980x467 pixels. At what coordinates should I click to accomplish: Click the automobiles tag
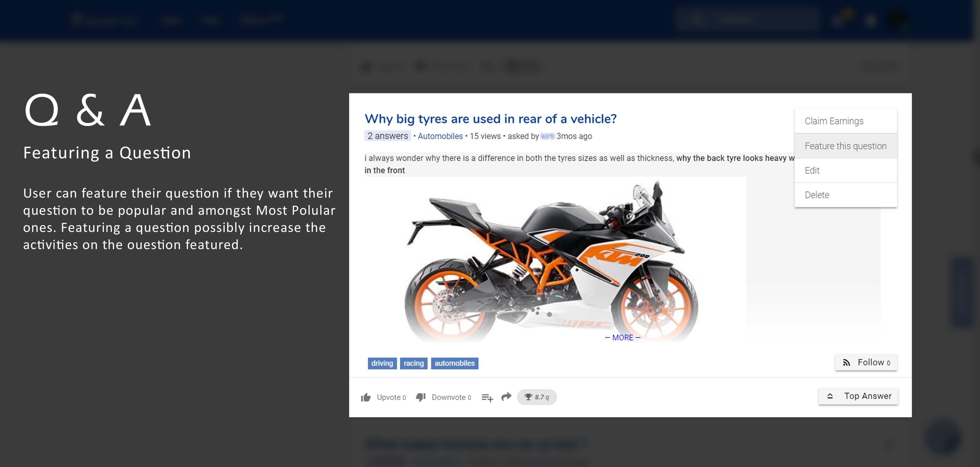(454, 364)
